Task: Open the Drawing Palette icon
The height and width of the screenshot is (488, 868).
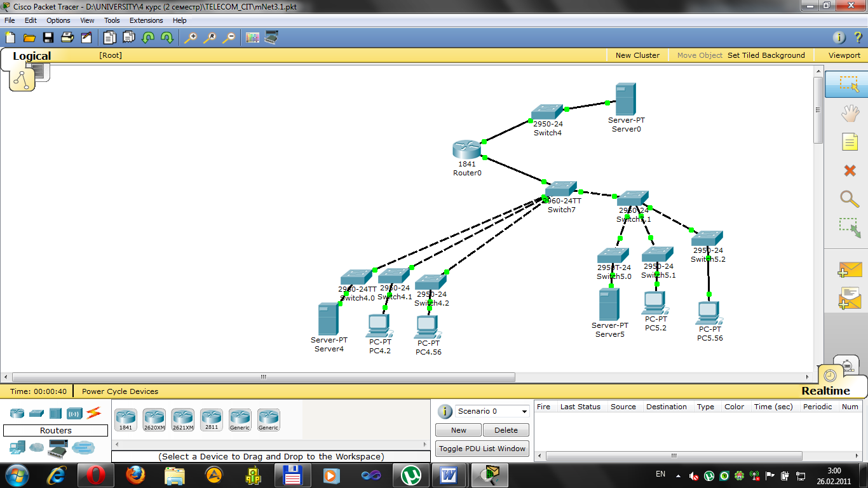Action: [x=252, y=37]
